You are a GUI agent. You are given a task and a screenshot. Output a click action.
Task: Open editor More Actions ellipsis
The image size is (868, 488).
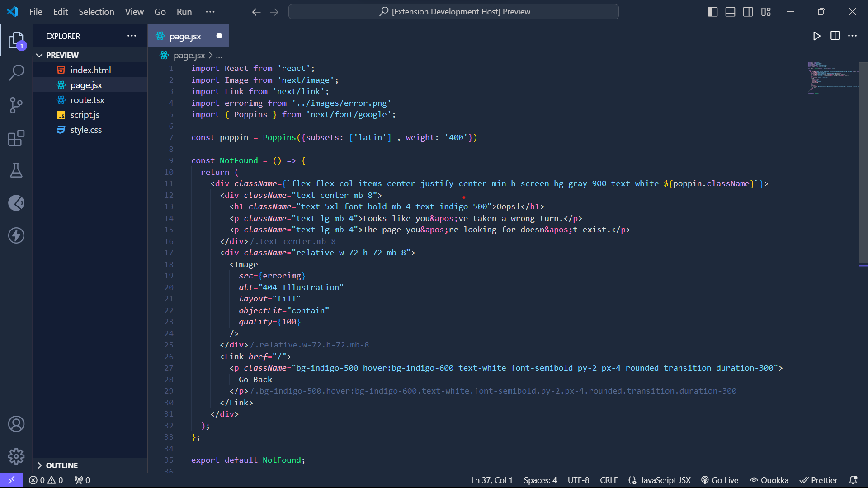[x=853, y=36]
